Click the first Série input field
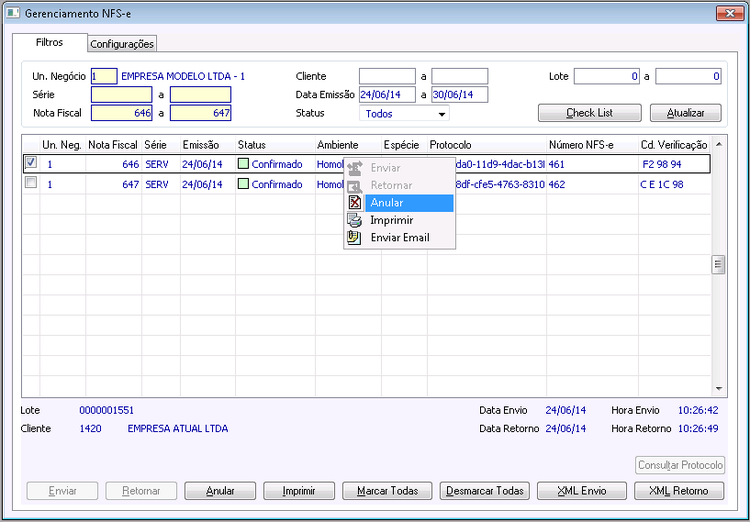Image resolution: width=750 pixels, height=522 pixels. tap(121, 94)
